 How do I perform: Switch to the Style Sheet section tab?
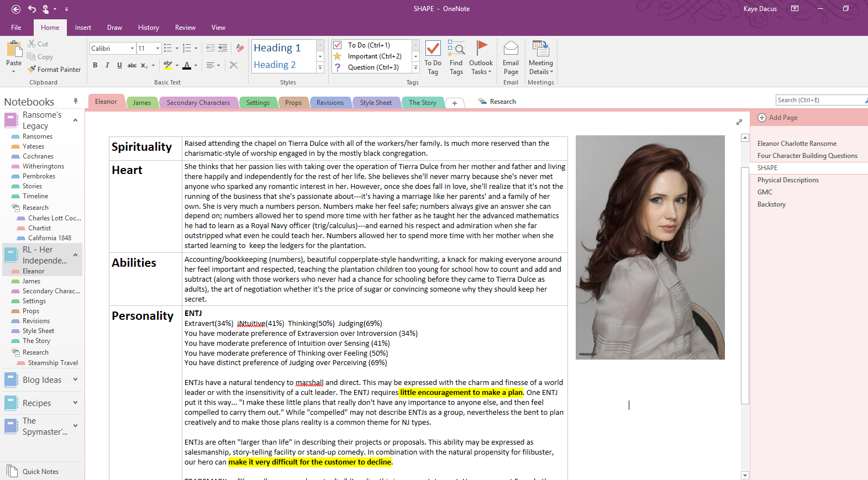coord(376,103)
